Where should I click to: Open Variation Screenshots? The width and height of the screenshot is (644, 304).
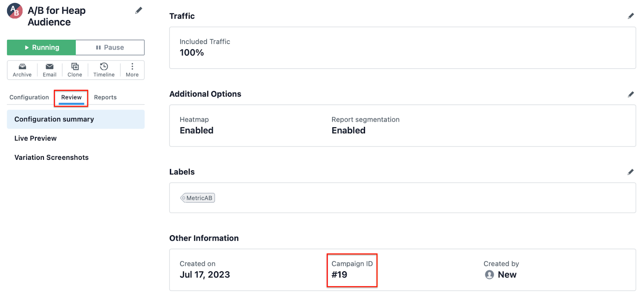pyautogui.click(x=52, y=158)
